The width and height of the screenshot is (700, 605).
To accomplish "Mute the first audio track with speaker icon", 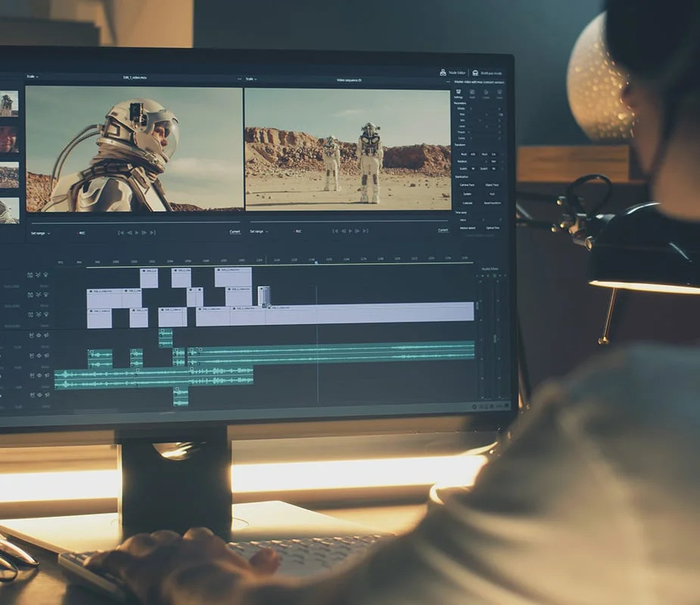I will click(46, 335).
